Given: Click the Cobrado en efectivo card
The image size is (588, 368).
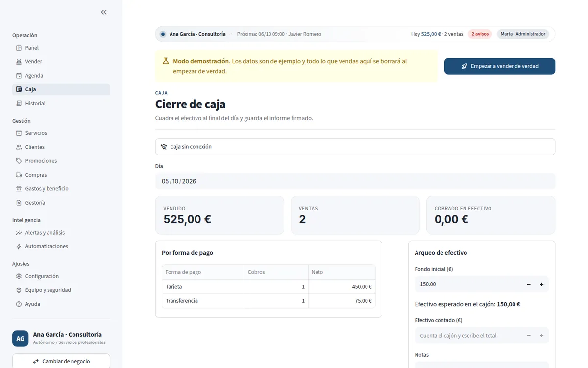Looking at the screenshot, I should [491, 215].
